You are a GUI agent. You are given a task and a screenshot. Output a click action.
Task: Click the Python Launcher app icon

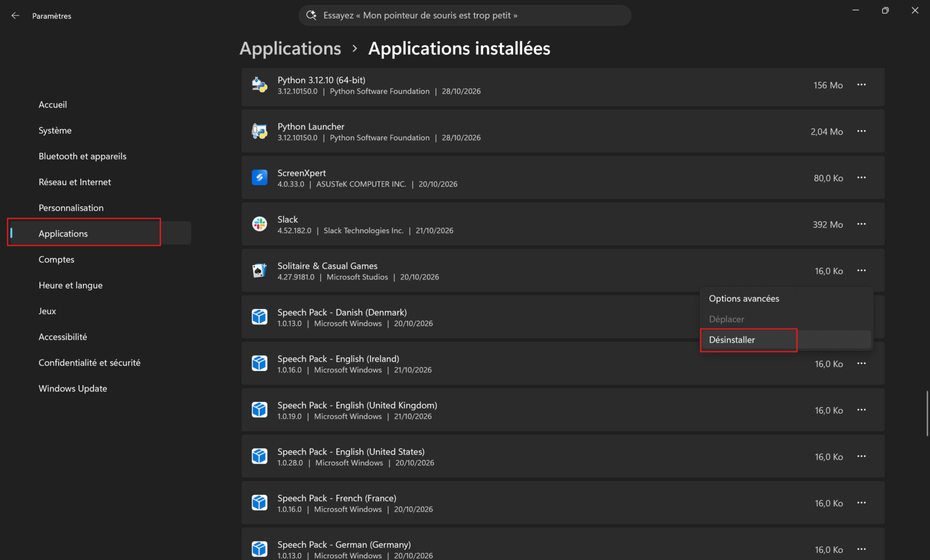click(259, 131)
